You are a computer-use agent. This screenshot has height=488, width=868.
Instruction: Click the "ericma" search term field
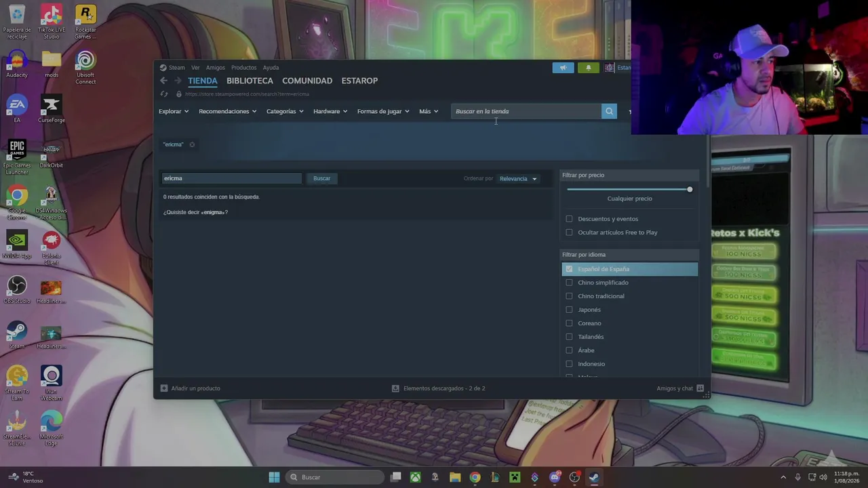[x=232, y=178]
